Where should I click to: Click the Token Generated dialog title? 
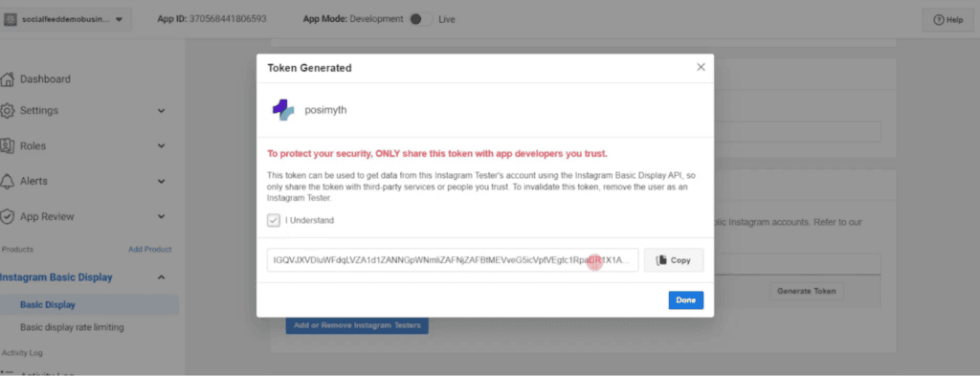click(x=309, y=68)
